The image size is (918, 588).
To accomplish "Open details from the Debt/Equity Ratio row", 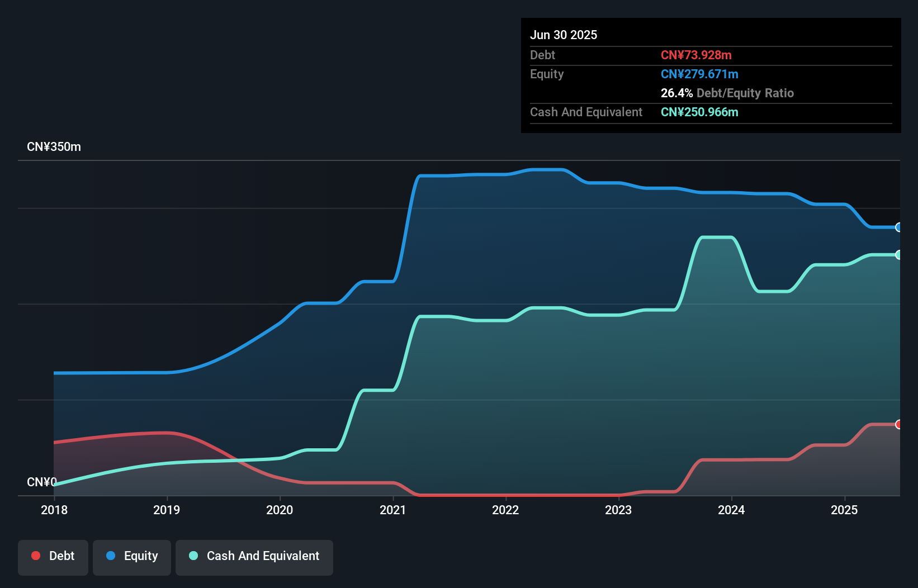I will pos(727,93).
